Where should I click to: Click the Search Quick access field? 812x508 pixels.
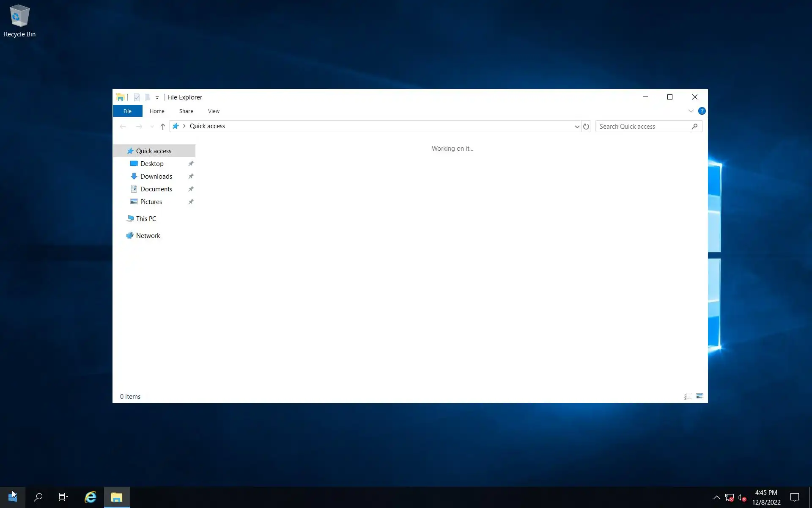point(643,126)
